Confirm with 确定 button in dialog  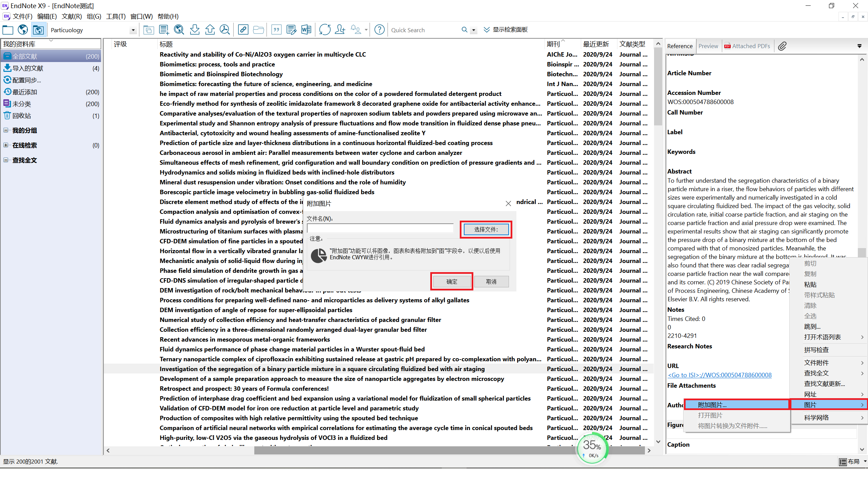click(452, 282)
